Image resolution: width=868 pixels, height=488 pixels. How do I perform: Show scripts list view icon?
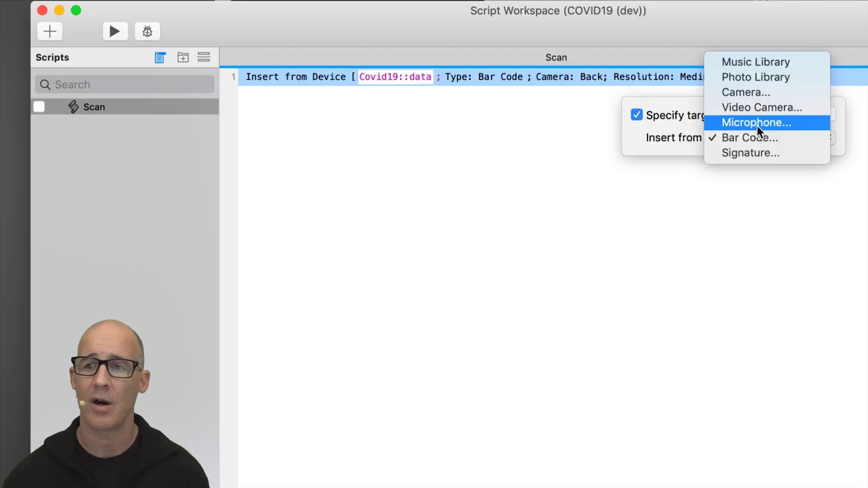[160, 58]
